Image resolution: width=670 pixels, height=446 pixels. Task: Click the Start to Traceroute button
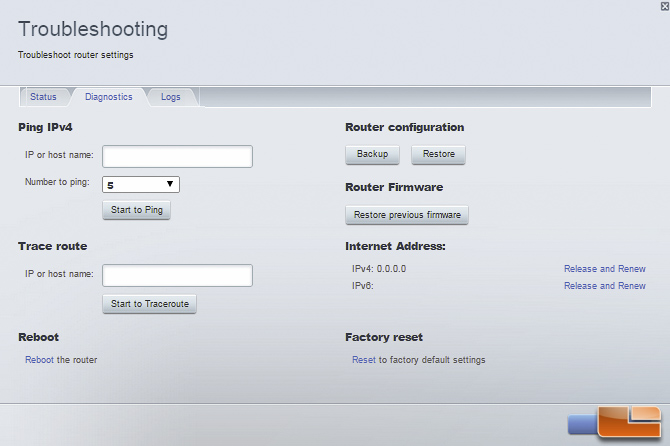(x=150, y=304)
